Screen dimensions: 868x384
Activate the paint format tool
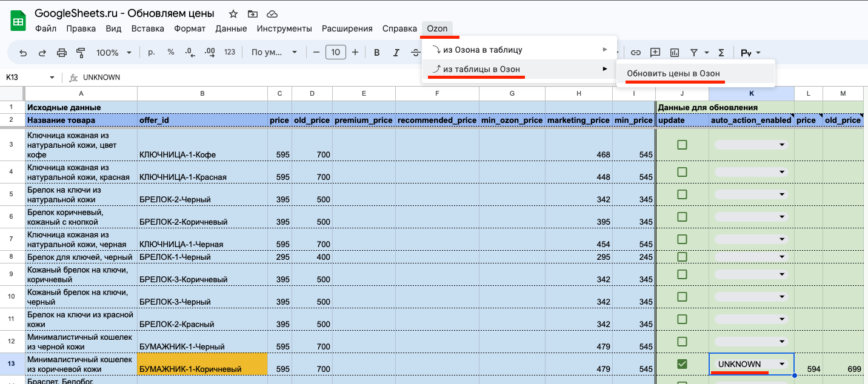[81, 53]
